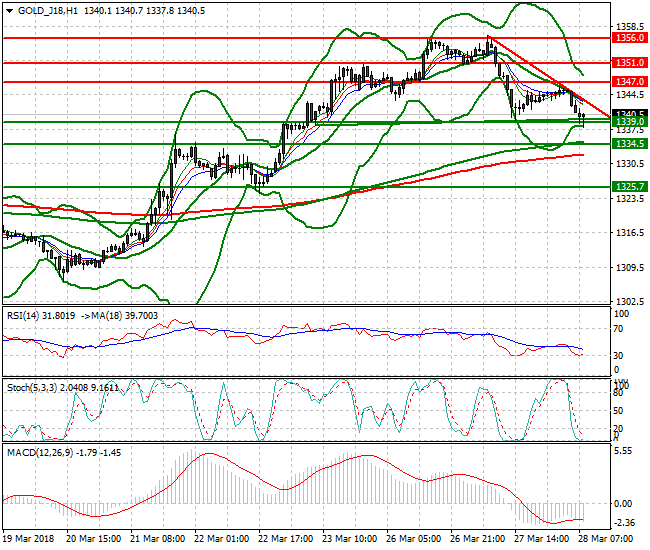The image size is (650, 550).
Task: Select the 22 Mar 01:00 time label
Action: click(x=222, y=539)
